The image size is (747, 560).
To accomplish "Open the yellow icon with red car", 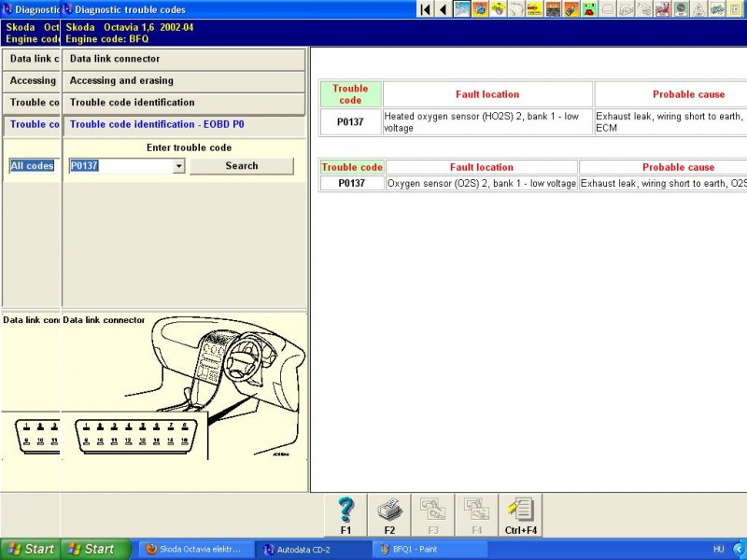I will [x=534, y=9].
